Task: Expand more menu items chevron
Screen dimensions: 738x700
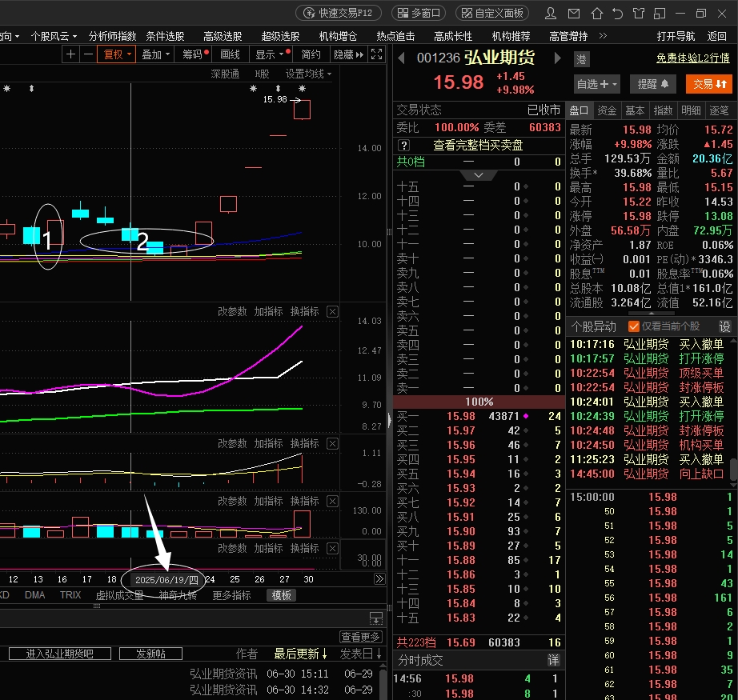Action: [603, 36]
